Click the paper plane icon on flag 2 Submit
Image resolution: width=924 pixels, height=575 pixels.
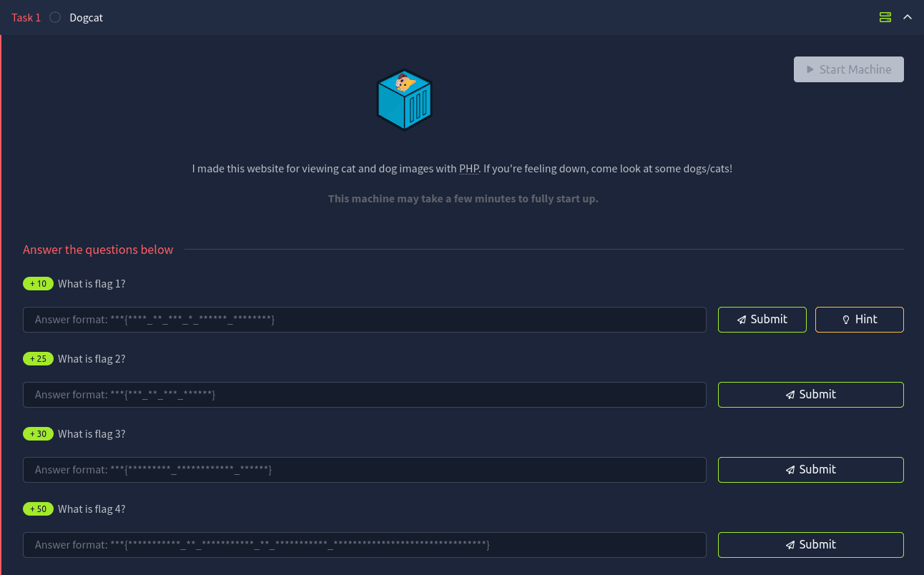point(790,395)
